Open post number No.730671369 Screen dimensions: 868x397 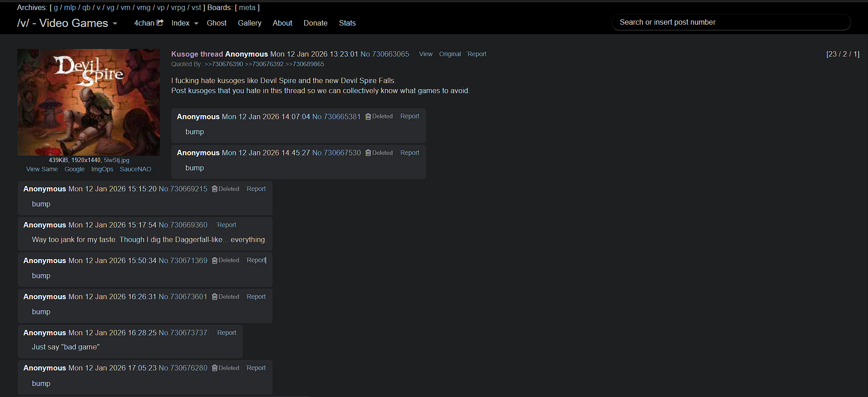(x=183, y=261)
